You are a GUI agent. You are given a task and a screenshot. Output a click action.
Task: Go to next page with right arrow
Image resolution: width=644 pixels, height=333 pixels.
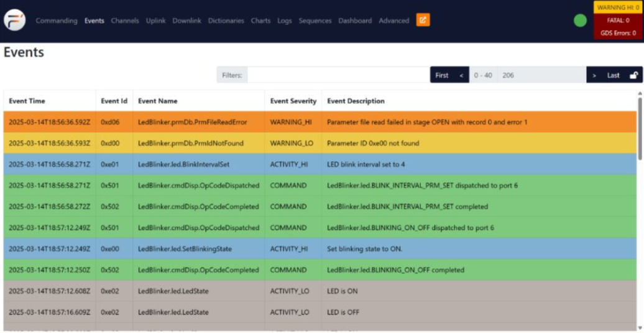coord(594,75)
